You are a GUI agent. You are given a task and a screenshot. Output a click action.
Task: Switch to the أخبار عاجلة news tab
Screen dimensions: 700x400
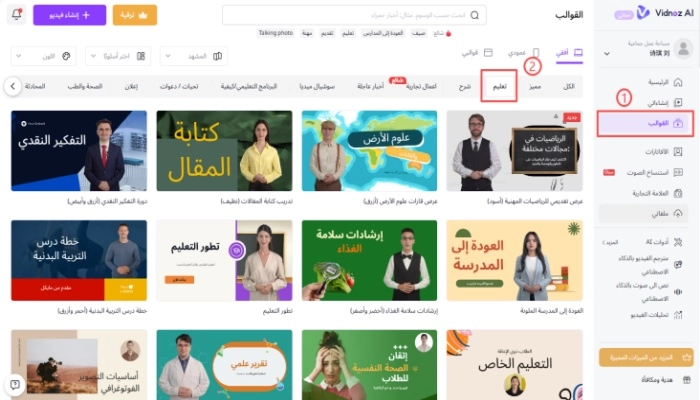pos(370,86)
